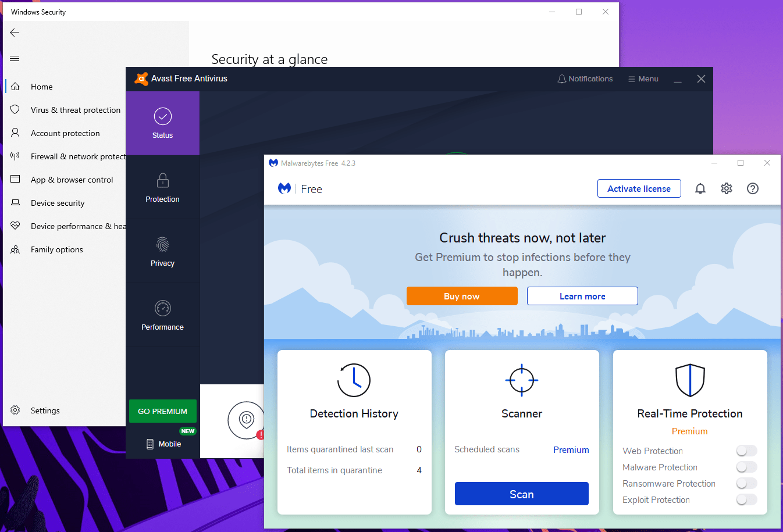Click the Account protection person icon

(15, 133)
